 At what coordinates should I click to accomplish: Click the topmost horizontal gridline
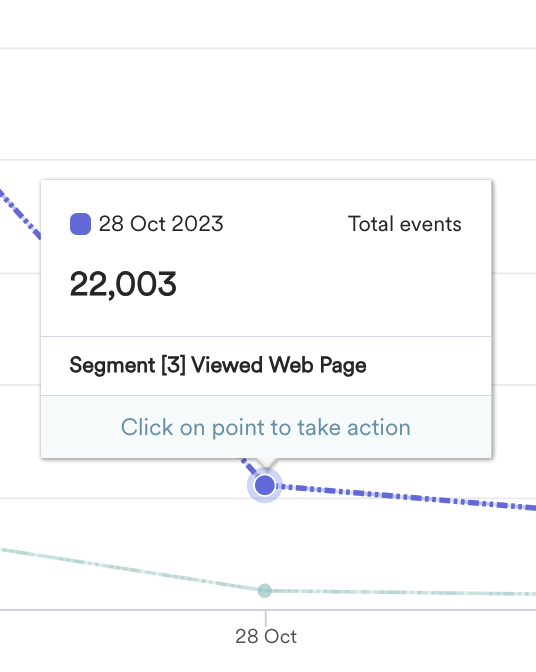tap(268, 48)
